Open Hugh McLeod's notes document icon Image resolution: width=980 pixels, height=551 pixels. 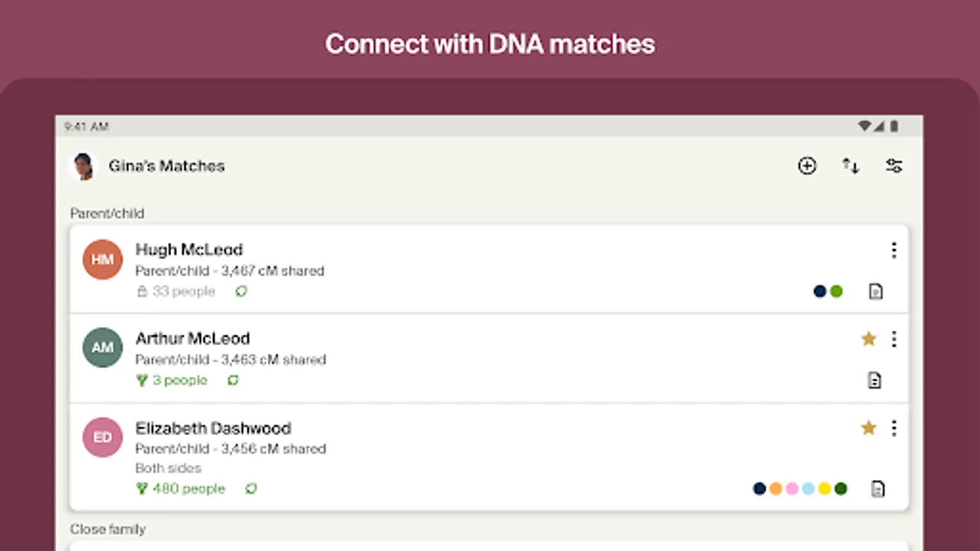coord(876,291)
